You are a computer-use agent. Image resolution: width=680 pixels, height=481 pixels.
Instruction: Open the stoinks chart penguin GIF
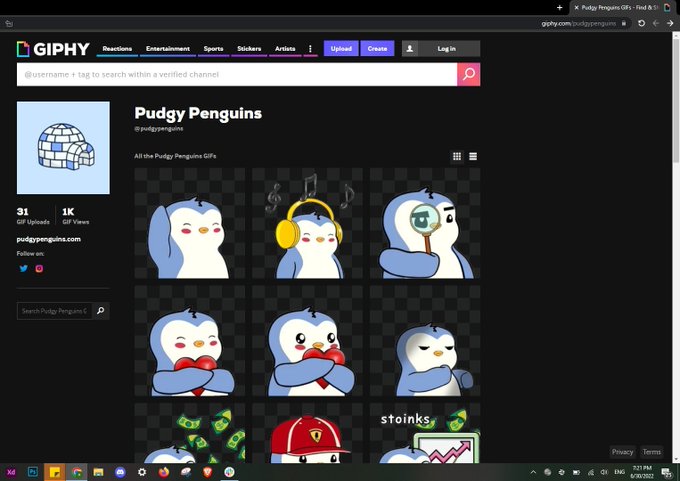point(425,433)
